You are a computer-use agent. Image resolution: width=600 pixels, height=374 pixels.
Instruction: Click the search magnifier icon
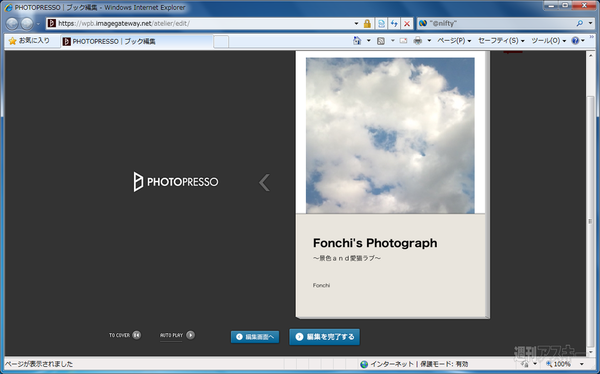[580, 23]
